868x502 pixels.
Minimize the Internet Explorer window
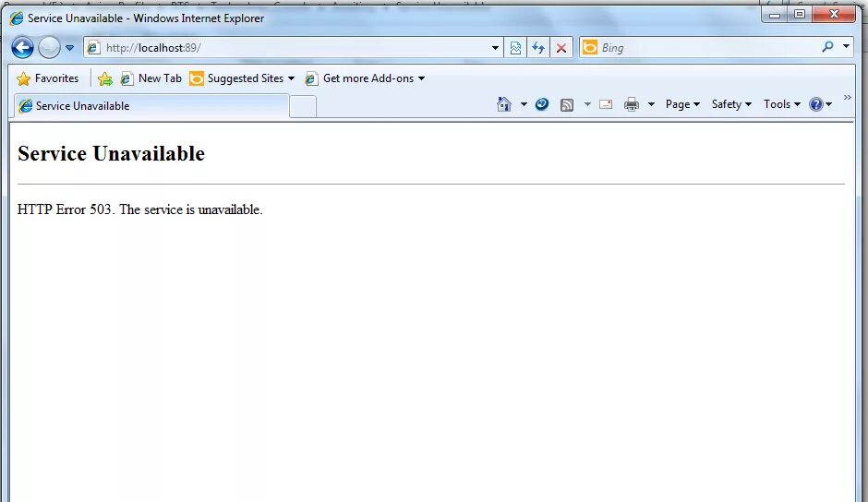pyautogui.click(x=775, y=15)
